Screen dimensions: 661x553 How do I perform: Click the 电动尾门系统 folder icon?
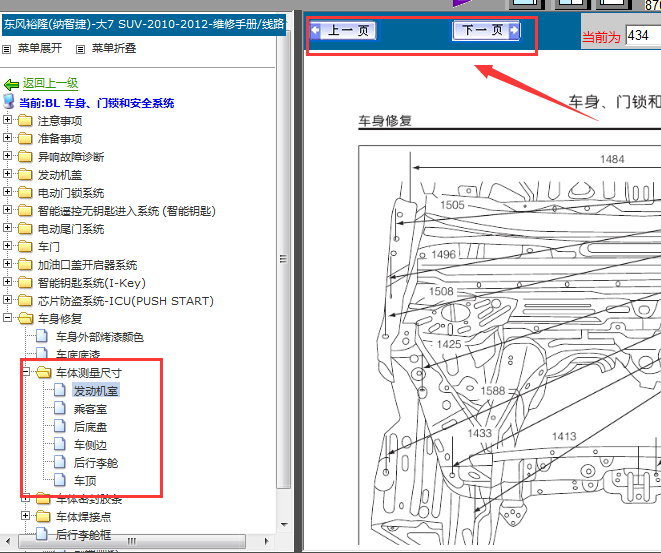point(25,228)
